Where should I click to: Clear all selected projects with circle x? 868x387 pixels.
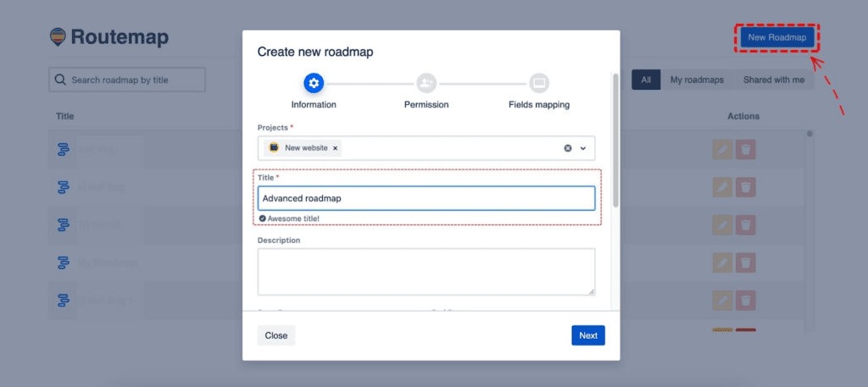coord(567,148)
